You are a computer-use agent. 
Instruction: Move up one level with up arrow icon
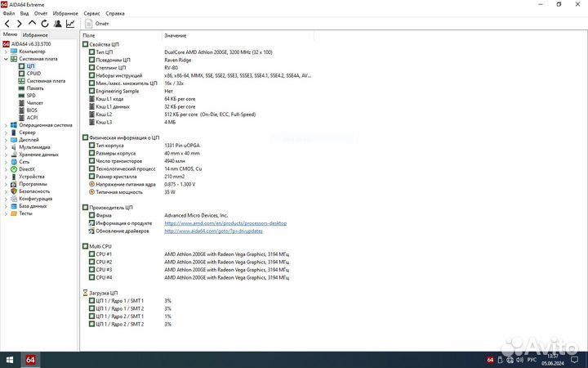pos(32,23)
